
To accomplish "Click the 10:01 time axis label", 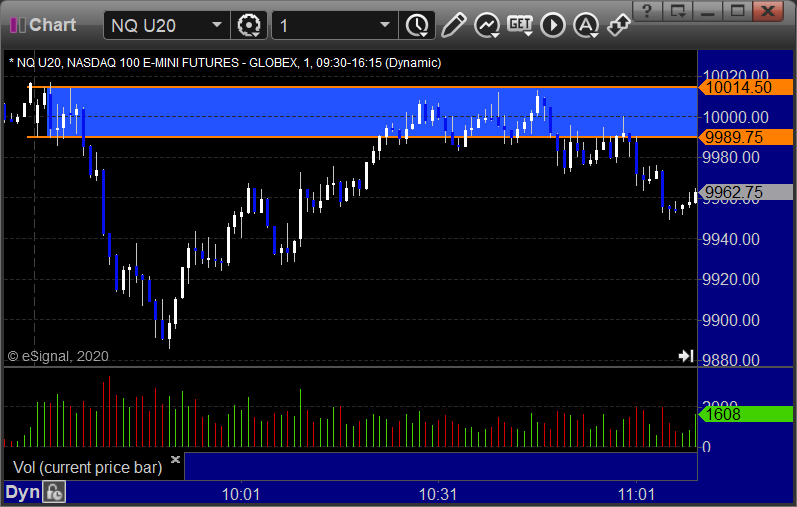I will click(241, 494).
